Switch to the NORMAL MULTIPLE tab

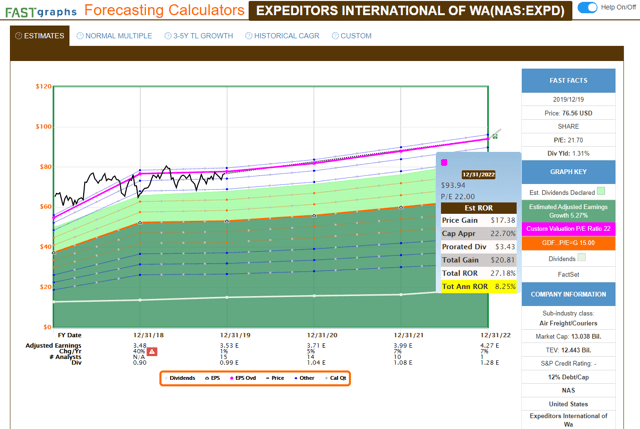[114, 36]
